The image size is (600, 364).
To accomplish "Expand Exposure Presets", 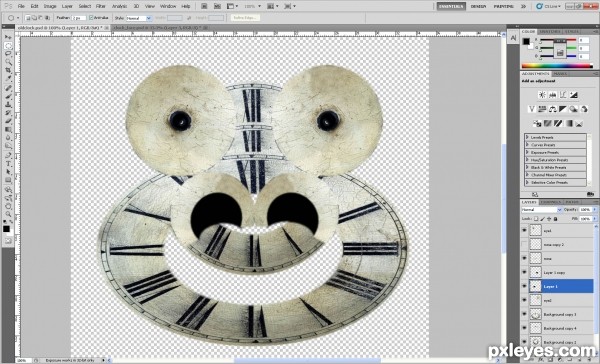I will [x=527, y=152].
